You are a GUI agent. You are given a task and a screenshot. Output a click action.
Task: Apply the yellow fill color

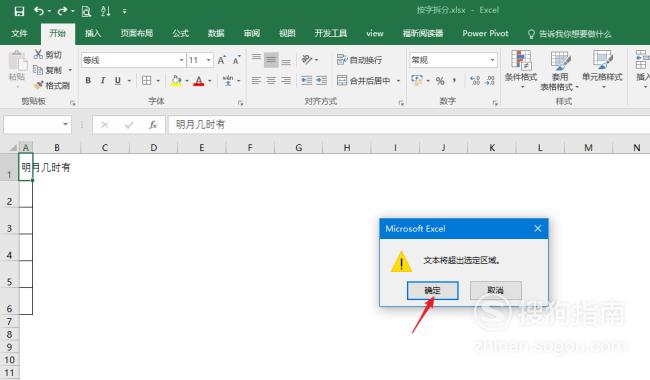pos(176,80)
